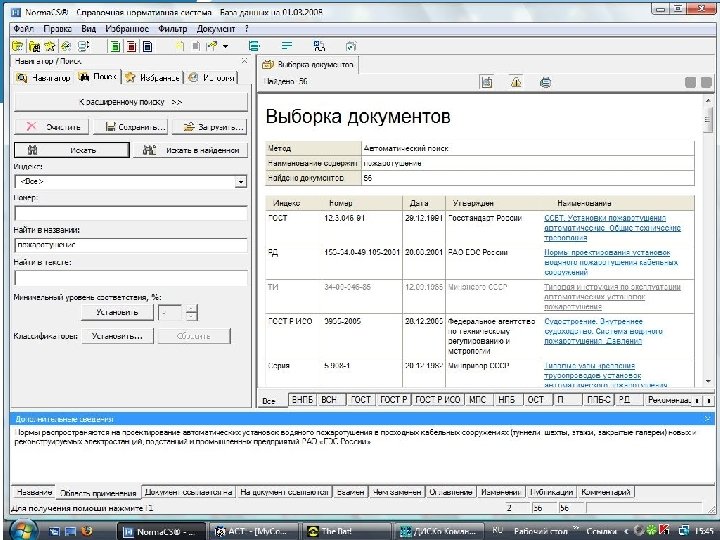
Task: Open the Чем заменен info tab
Action: [397, 492]
